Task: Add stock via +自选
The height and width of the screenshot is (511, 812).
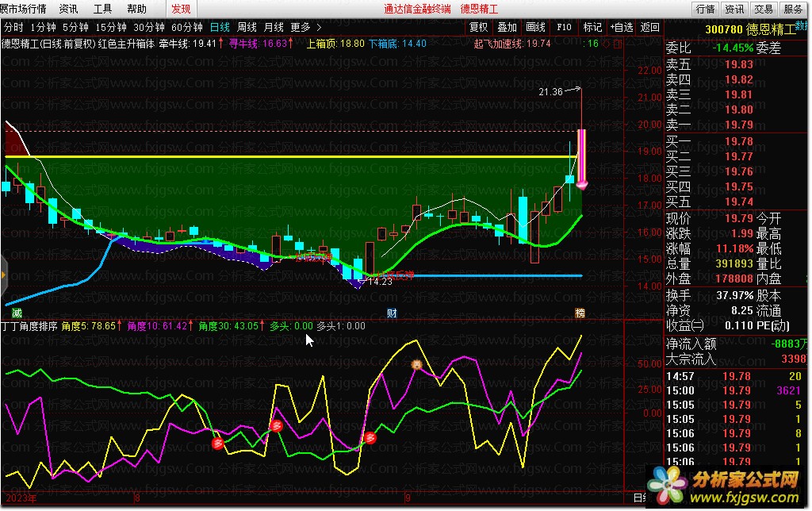Action: coord(622,28)
